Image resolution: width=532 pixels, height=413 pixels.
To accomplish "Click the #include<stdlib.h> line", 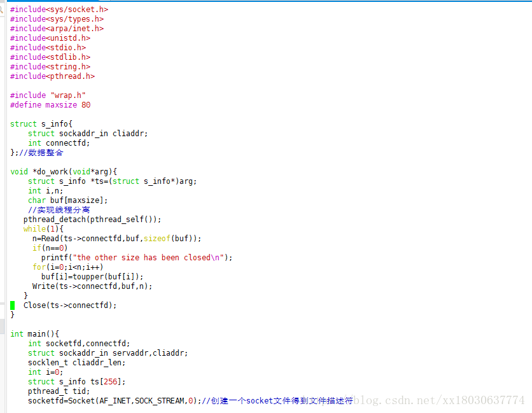I will click(x=50, y=57).
